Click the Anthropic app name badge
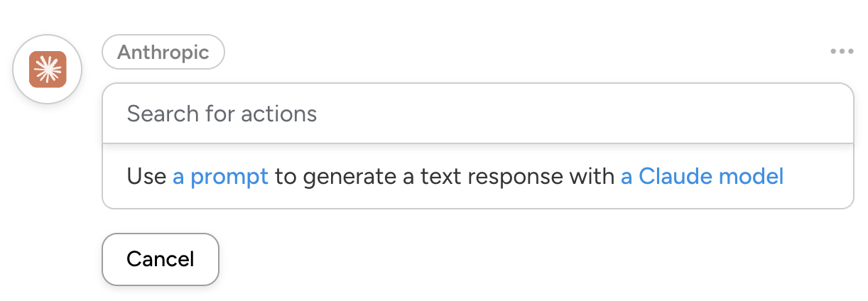 (x=163, y=52)
